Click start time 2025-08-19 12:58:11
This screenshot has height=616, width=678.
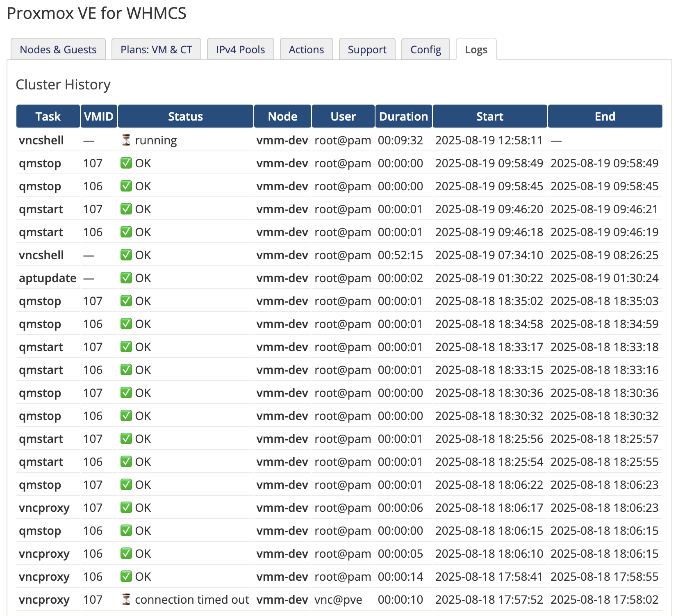coord(489,140)
